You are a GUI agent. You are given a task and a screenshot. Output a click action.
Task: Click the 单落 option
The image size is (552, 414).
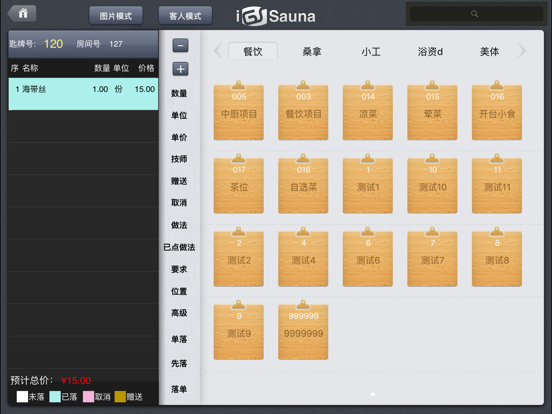179,339
